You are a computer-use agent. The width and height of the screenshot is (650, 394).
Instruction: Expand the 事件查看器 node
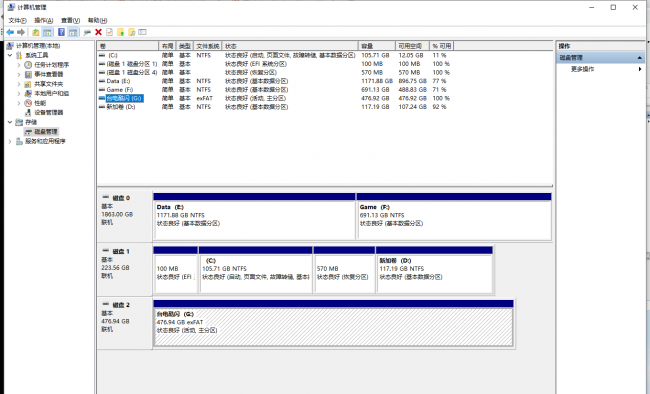[x=19, y=74]
